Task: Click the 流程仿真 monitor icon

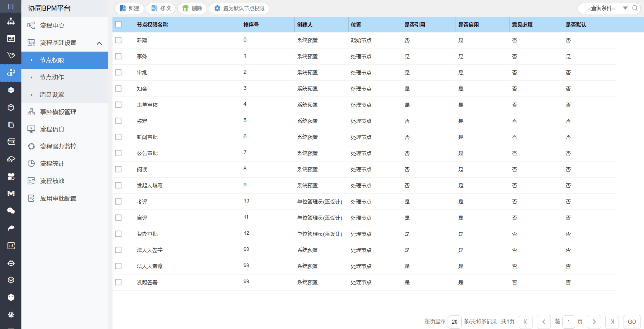Action: coord(32,129)
